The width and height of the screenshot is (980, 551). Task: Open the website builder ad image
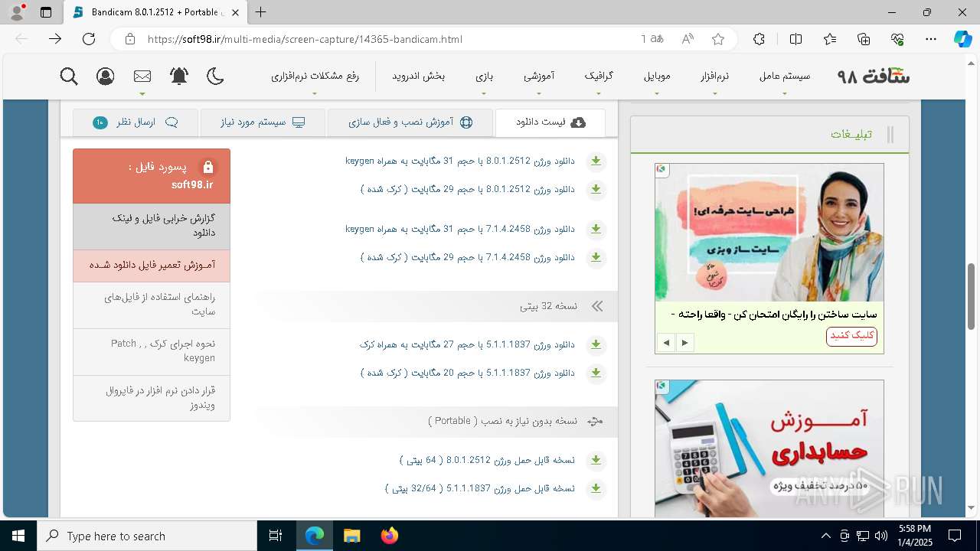[769, 233]
